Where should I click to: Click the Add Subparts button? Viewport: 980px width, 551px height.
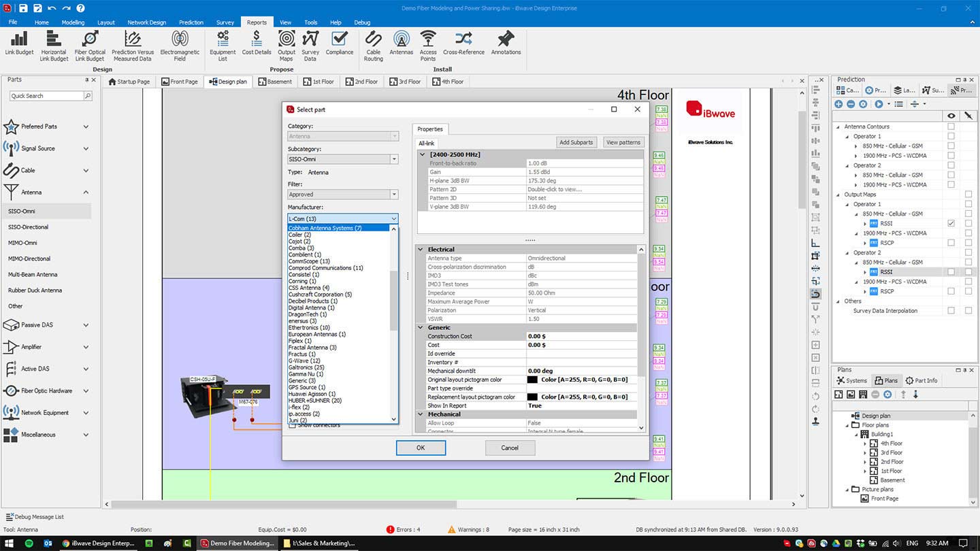pos(576,142)
